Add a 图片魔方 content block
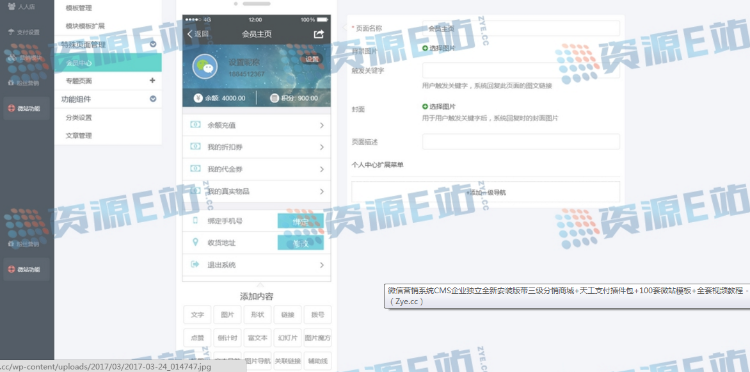The width and height of the screenshot is (750, 372). (318, 338)
